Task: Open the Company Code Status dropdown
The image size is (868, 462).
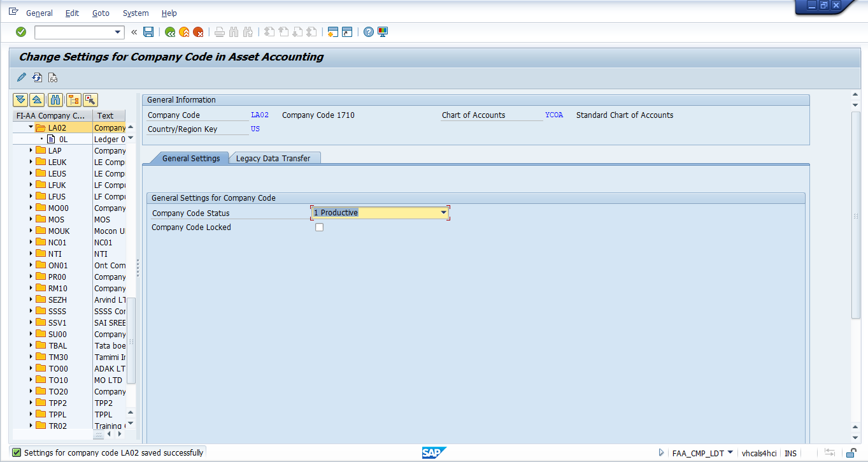Action: pos(444,213)
